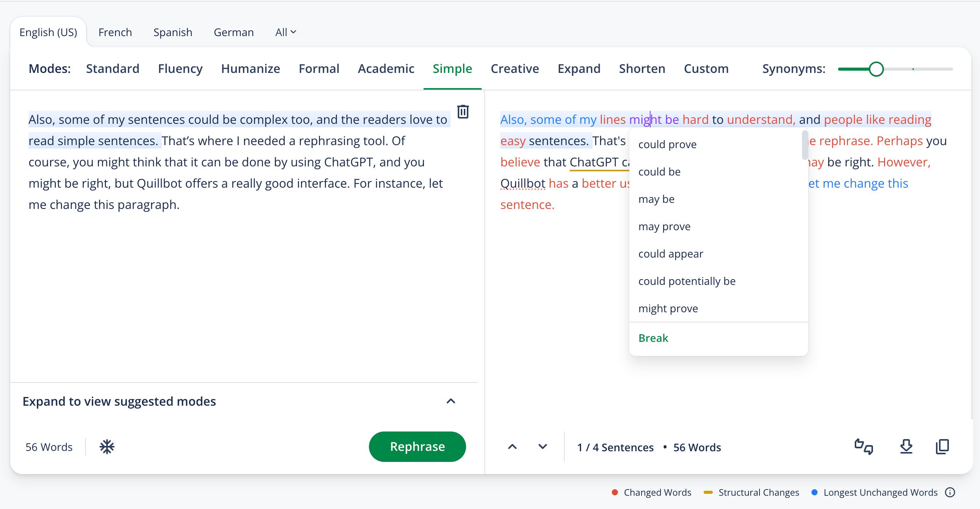Go to next sentence with down arrow

pos(542,447)
